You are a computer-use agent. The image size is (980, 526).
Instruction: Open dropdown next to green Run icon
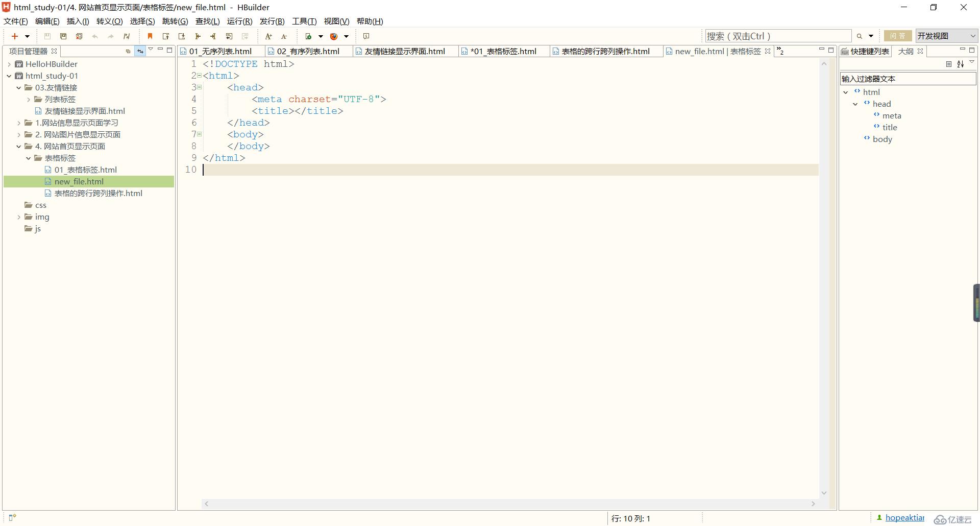click(321, 36)
